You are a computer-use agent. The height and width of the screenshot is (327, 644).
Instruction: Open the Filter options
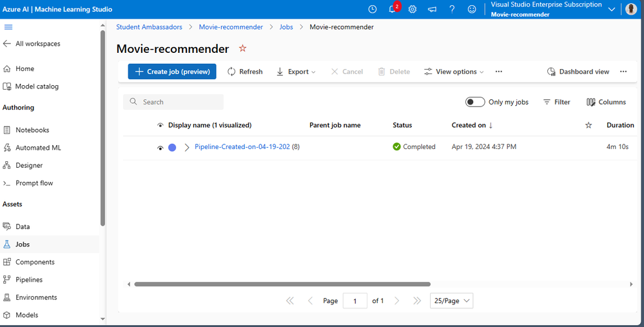[556, 102]
